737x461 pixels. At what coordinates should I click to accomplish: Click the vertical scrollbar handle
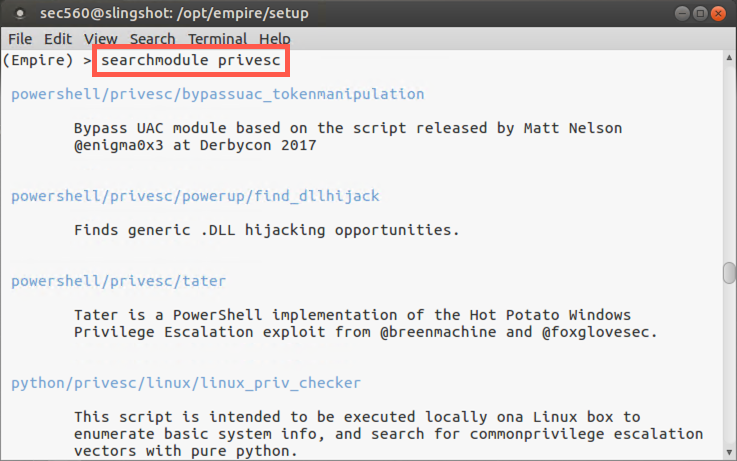coord(730,273)
